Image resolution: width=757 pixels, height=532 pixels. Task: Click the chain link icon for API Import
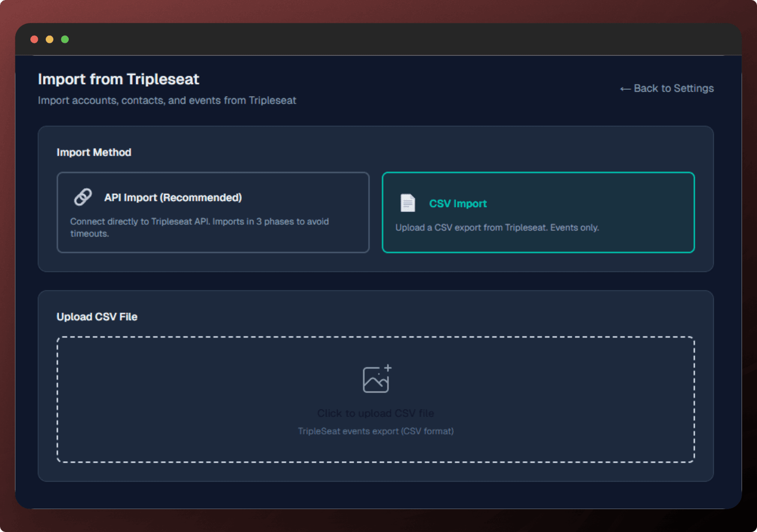pyautogui.click(x=83, y=197)
